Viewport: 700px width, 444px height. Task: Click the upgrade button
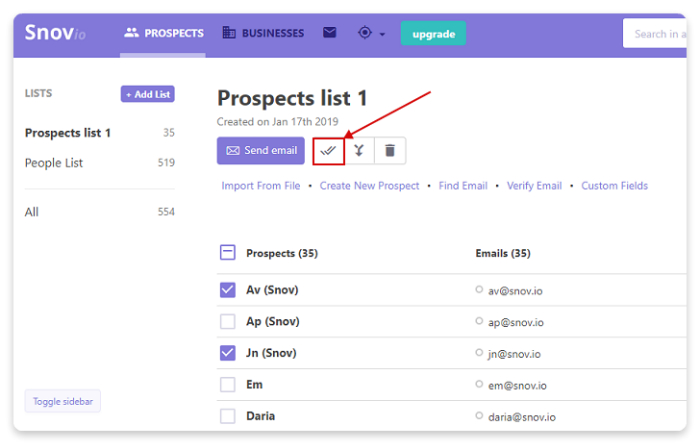tap(433, 33)
